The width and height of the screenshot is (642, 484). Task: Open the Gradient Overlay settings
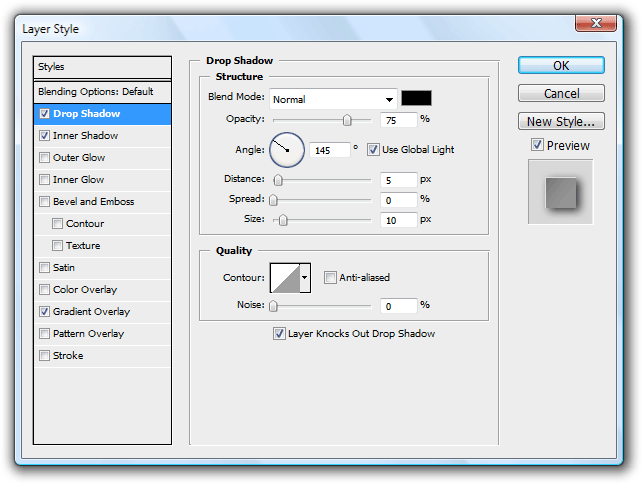(x=92, y=312)
